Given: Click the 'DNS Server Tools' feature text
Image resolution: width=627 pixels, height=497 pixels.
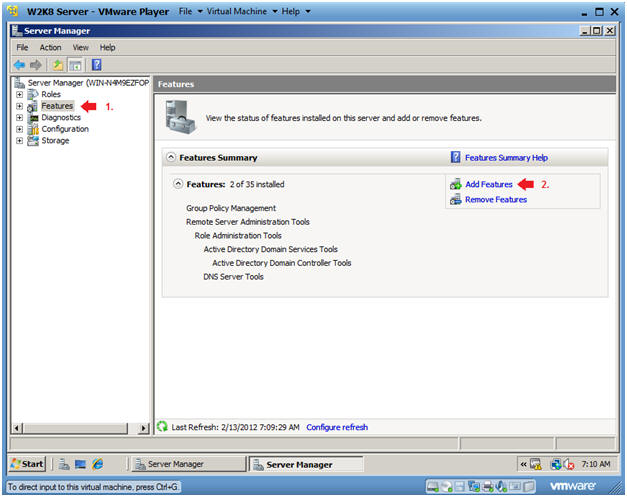Looking at the screenshot, I should 233,277.
